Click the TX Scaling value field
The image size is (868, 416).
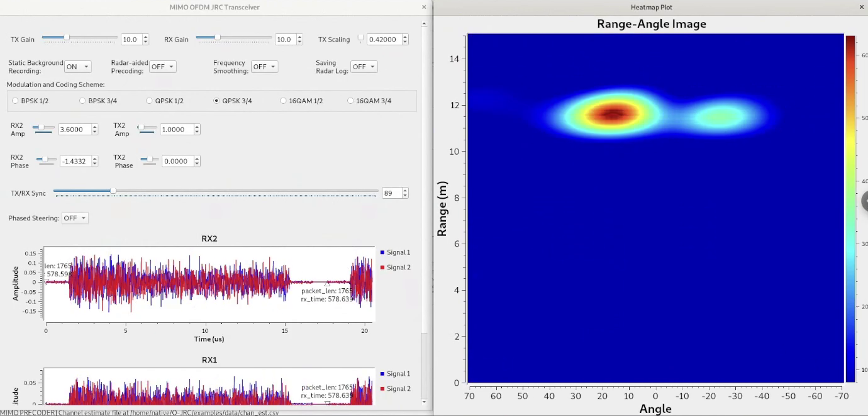384,40
